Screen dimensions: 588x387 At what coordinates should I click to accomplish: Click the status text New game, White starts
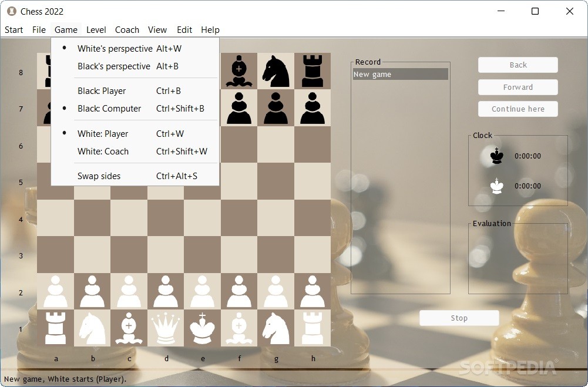pos(65,379)
